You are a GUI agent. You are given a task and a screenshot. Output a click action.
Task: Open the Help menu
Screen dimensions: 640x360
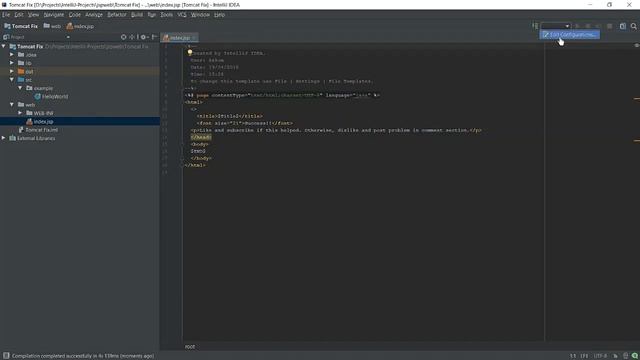(219, 15)
